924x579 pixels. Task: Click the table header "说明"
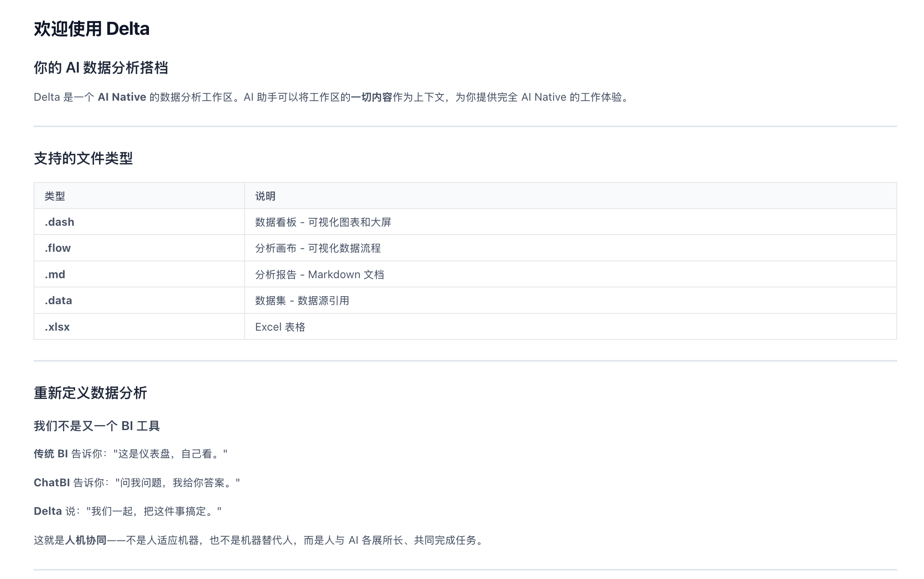coord(570,196)
